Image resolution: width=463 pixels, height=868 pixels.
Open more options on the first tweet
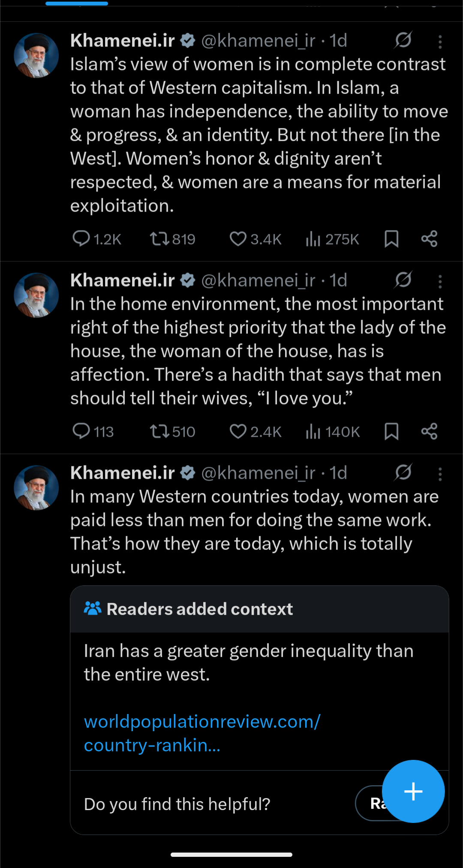(440, 42)
